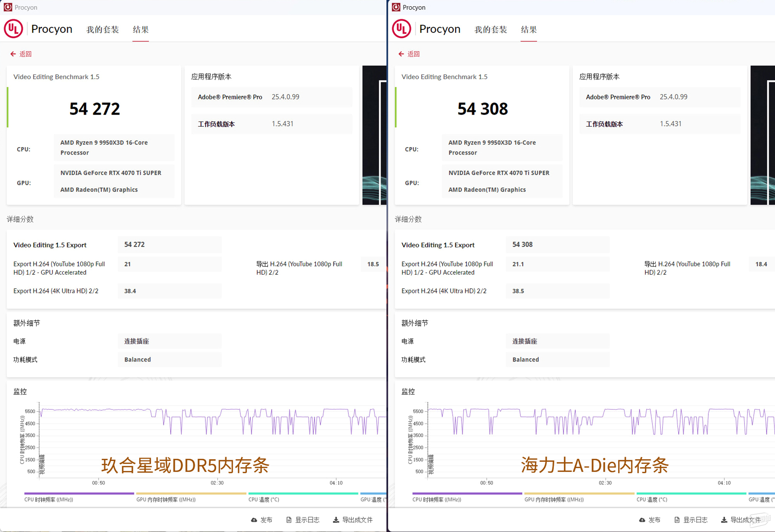Toggle CPU clock frequency legend in left chart
775x532 pixels.
49,499
